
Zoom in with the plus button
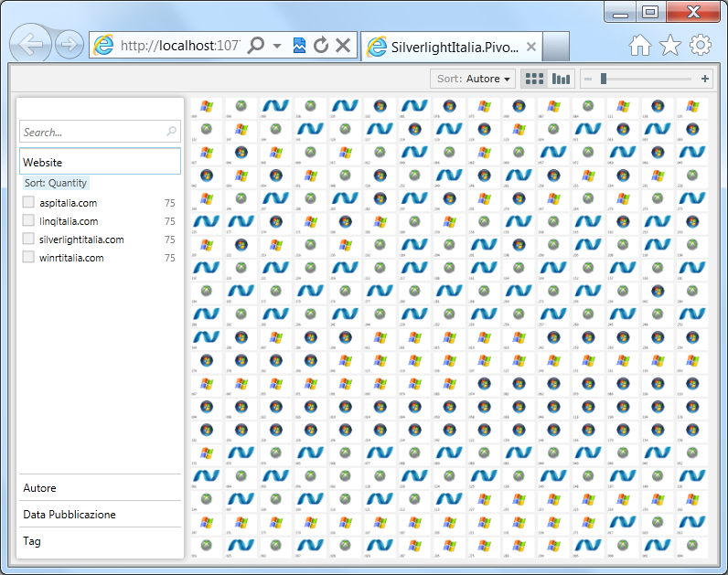705,79
